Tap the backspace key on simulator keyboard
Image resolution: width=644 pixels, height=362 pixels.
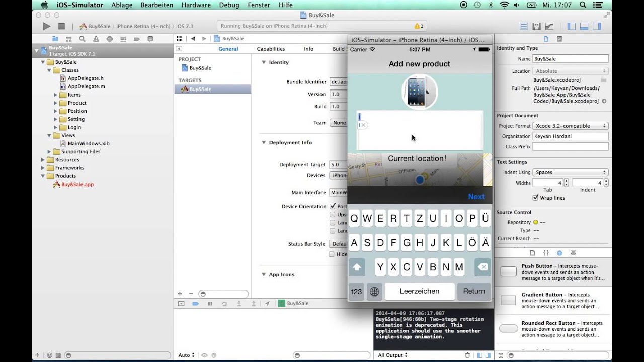point(482,267)
